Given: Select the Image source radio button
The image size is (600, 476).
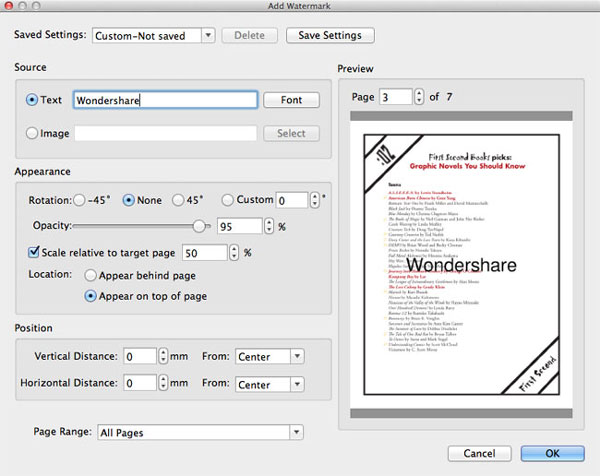Looking at the screenshot, I should tap(32, 133).
